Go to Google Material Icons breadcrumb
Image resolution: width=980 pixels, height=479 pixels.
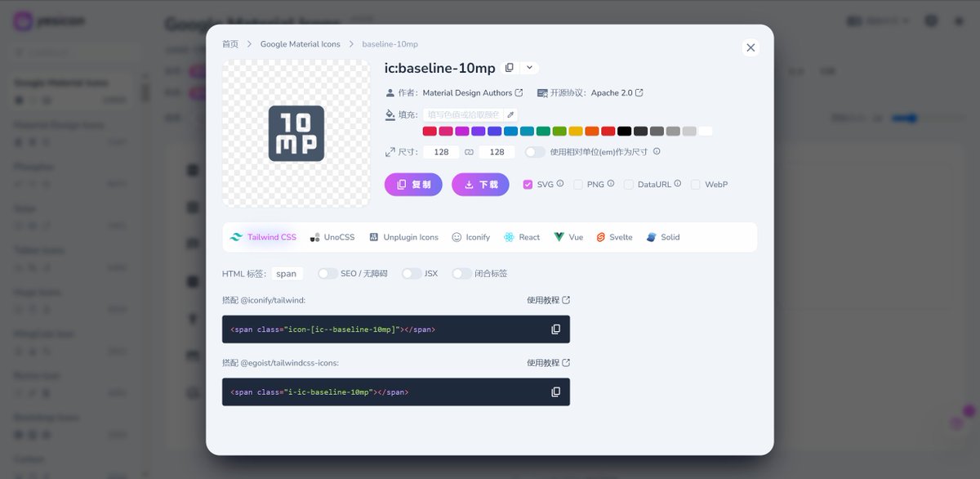click(x=300, y=44)
